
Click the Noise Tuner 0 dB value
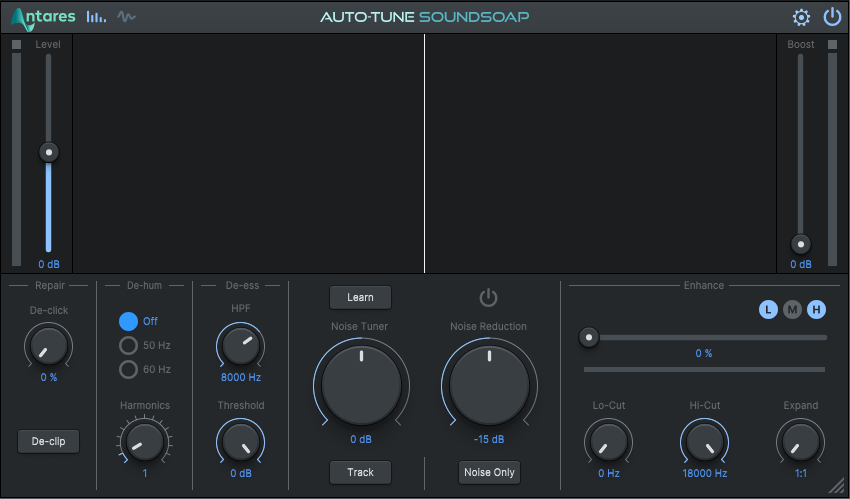(x=361, y=439)
